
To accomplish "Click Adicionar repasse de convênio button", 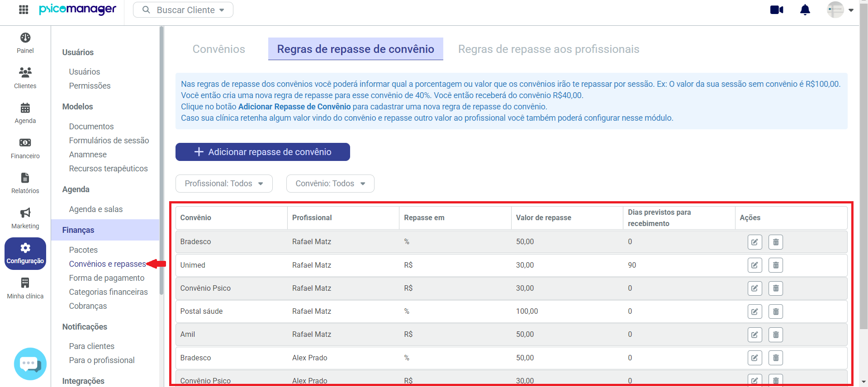I will point(263,152).
